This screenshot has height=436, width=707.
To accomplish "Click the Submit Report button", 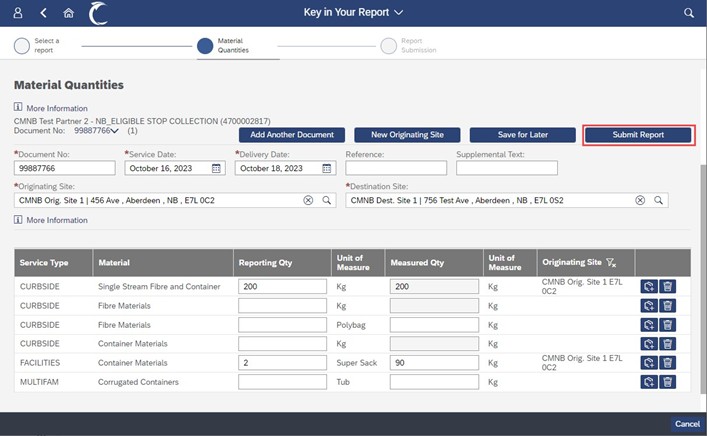I will coord(638,135).
